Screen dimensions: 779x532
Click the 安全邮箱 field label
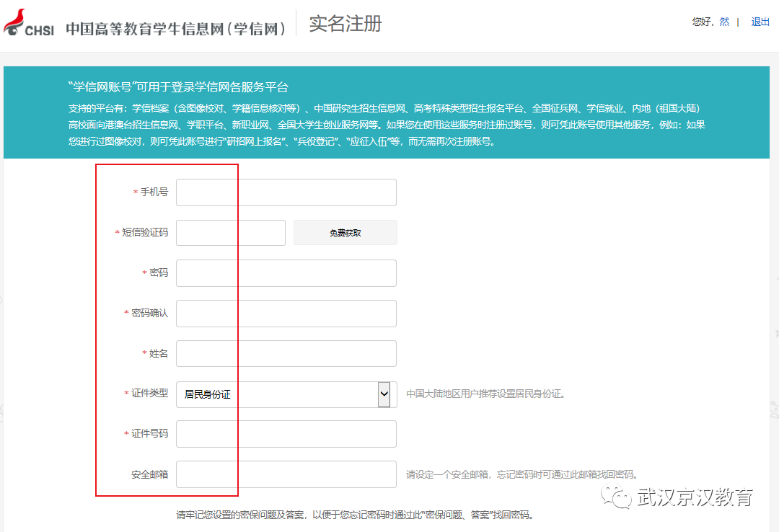[x=149, y=474]
